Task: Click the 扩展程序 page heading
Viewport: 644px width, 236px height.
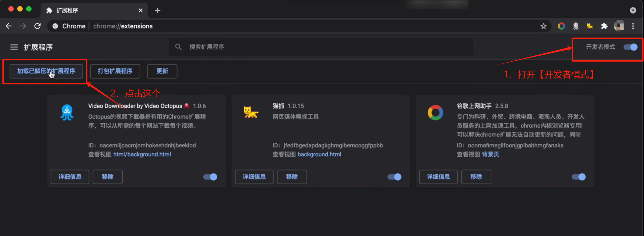Action: click(38, 47)
